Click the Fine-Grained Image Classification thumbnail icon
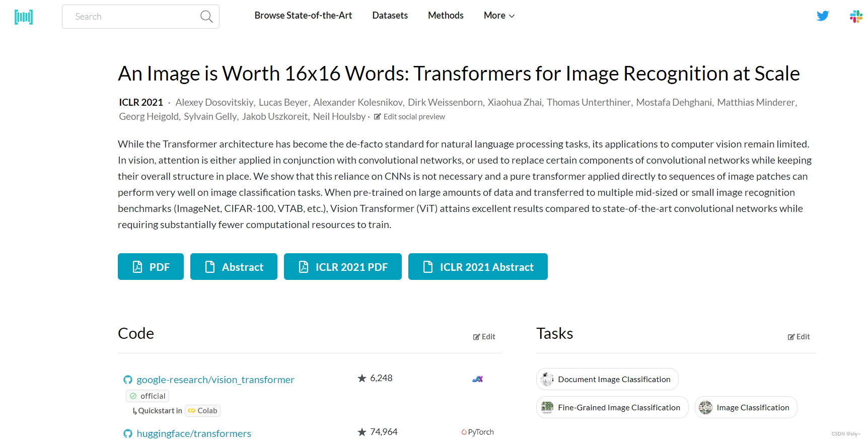 pos(547,407)
